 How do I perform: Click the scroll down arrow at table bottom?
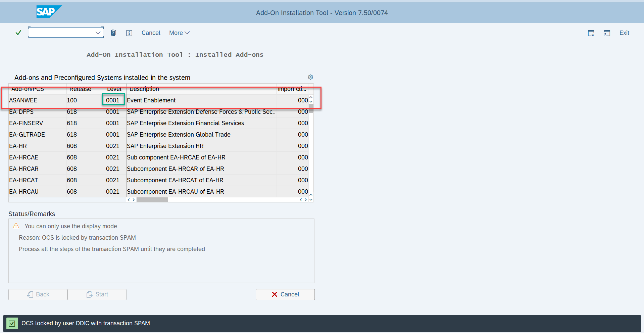click(x=311, y=200)
